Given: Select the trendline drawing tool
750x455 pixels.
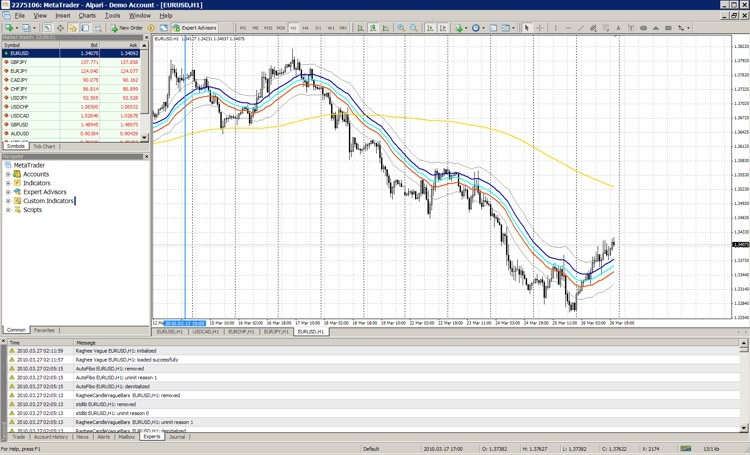Looking at the screenshot, I should pyautogui.click(x=580, y=28).
